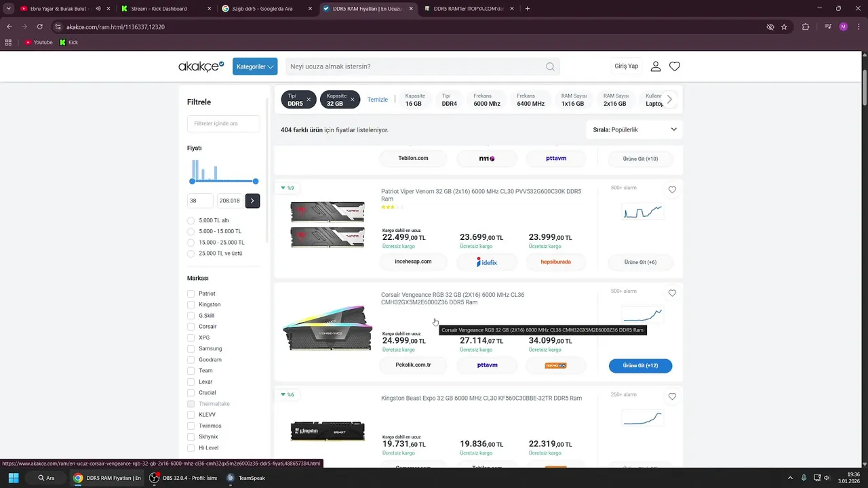Click the akakçe logo
Viewport: 868px width, 488px height.
tap(201, 66)
